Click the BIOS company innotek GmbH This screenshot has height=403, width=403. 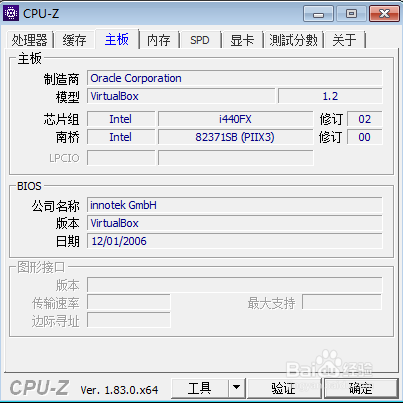235,205
